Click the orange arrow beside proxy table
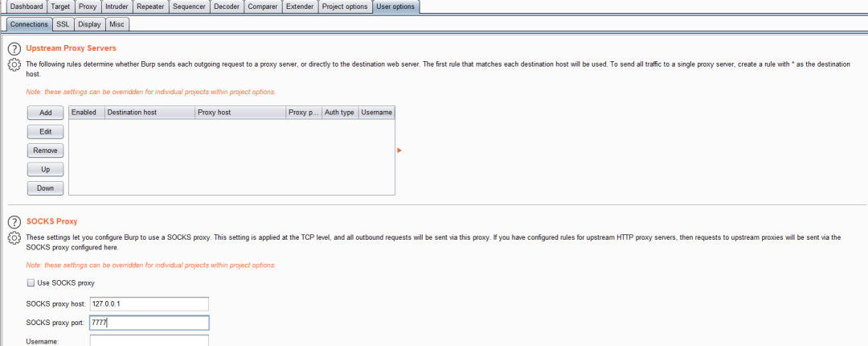The width and height of the screenshot is (868, 346). 399,150
